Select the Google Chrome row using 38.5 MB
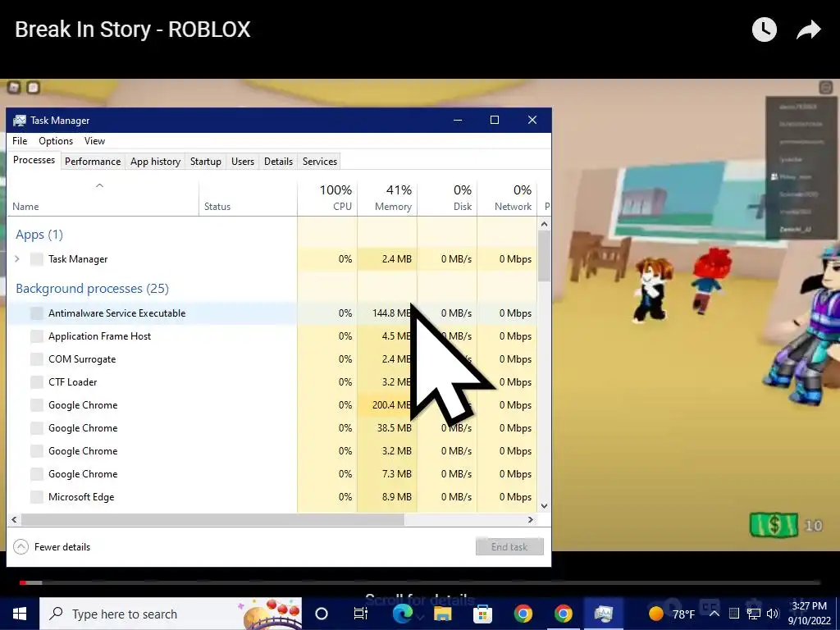The height and width of the screenshot is (630, 840). tap(272, 428)
